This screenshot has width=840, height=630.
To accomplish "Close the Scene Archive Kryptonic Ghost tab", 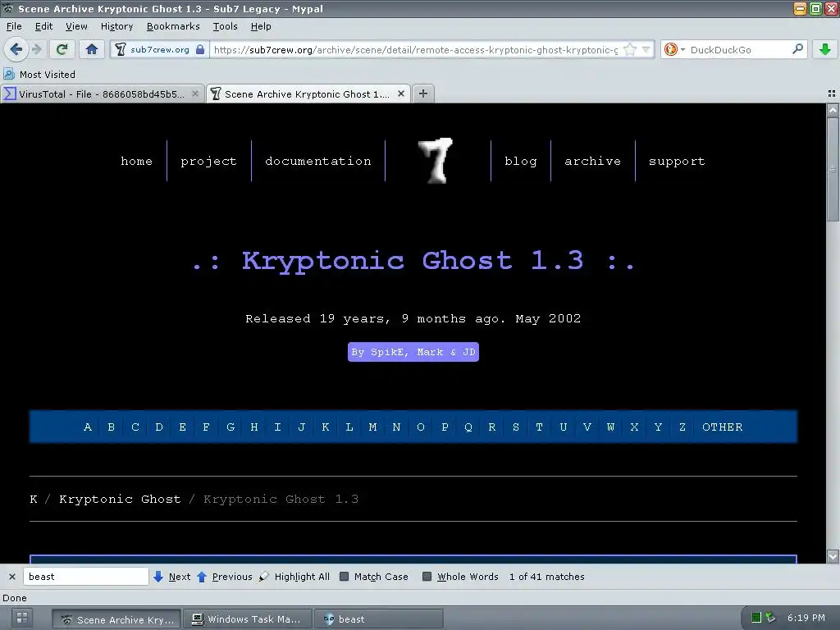I will click(x=400, y=94).
